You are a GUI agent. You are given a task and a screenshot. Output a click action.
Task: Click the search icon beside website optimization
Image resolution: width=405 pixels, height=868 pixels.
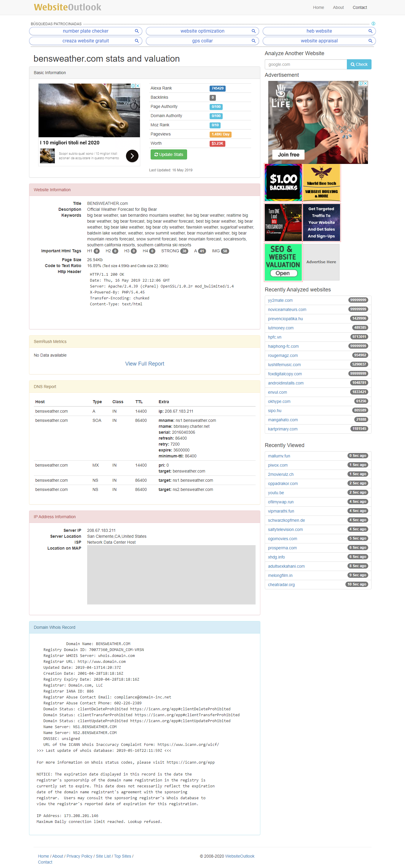pos(253,31)
